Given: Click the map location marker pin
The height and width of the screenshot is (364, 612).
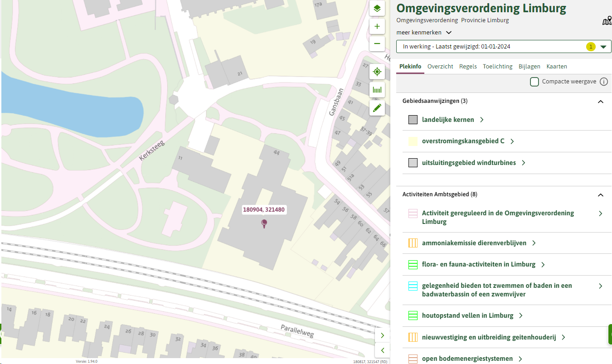Looking at the screenshot, I should [264, 223].
